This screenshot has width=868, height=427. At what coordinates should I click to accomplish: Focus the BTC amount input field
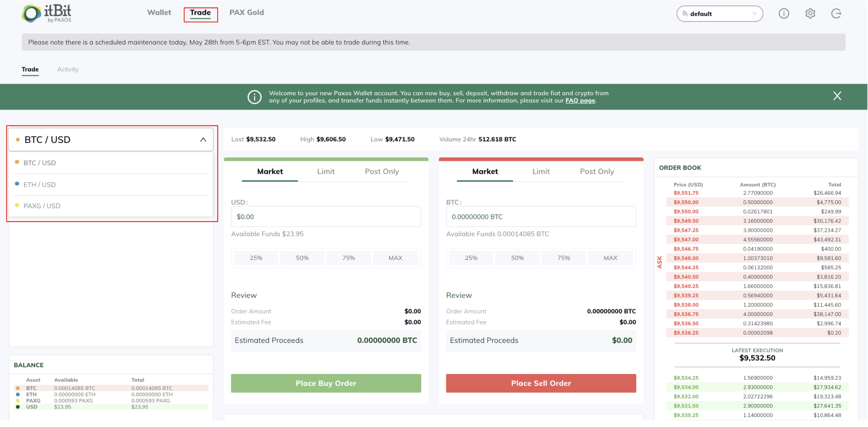coord(541,217)
